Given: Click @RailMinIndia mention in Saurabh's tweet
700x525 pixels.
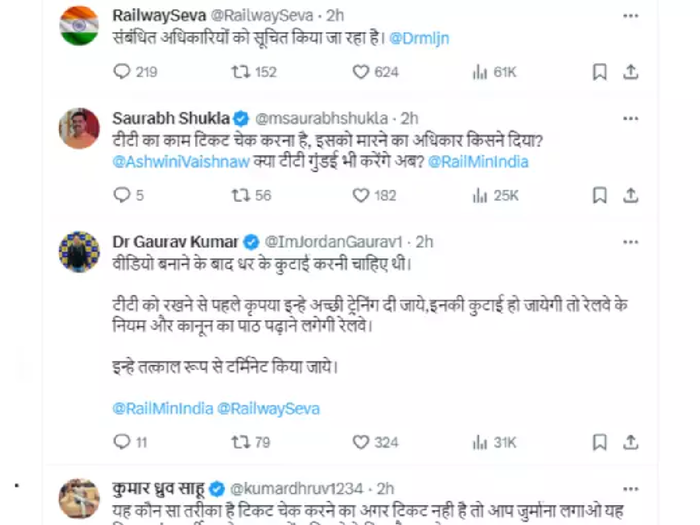Looking at the screenshot, I should pyautogui.click(x=478, y=161).
